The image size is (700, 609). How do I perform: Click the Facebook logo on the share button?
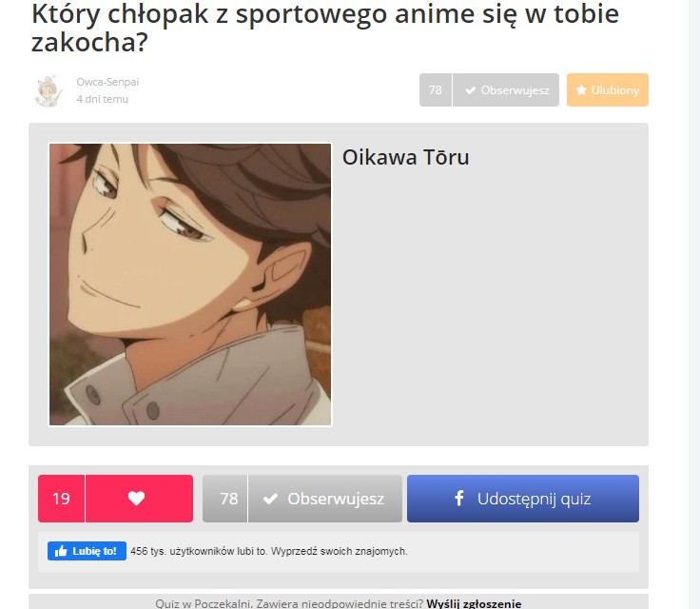(x=459, y=498)
